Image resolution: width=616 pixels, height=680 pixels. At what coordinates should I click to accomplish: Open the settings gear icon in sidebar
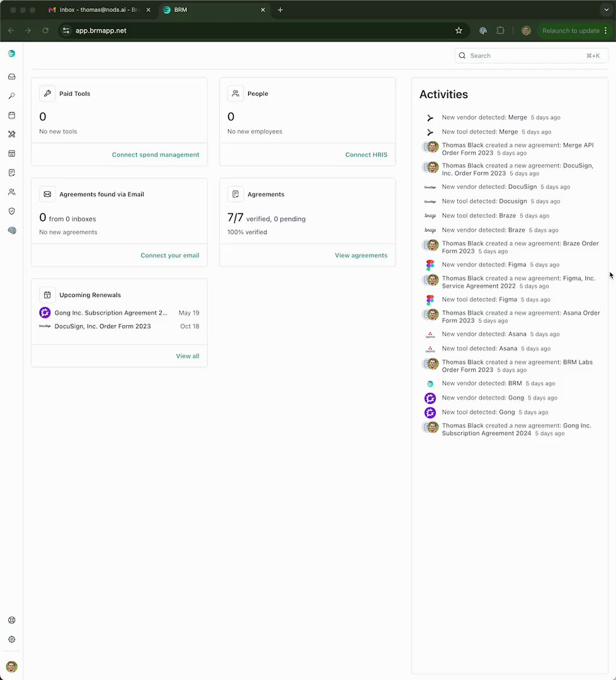pos(12,639)
